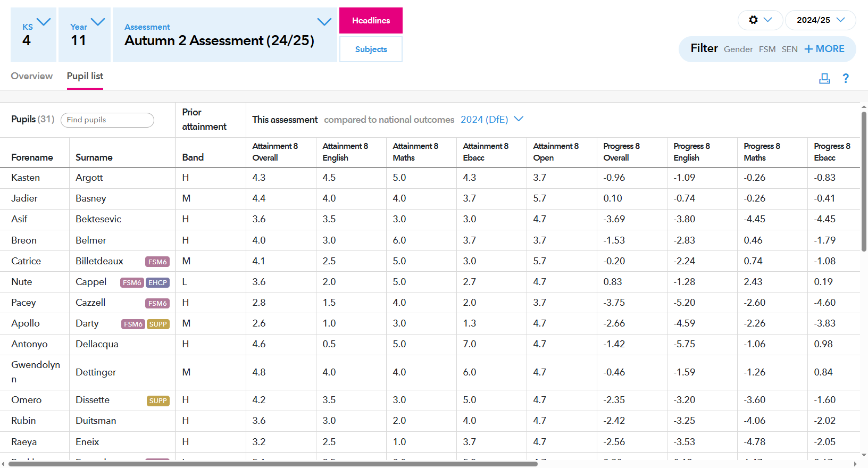Viewport: 868px width, 468px height.
Task: Expand the KS 4 key stage dropdown
Action: (34, 35)
